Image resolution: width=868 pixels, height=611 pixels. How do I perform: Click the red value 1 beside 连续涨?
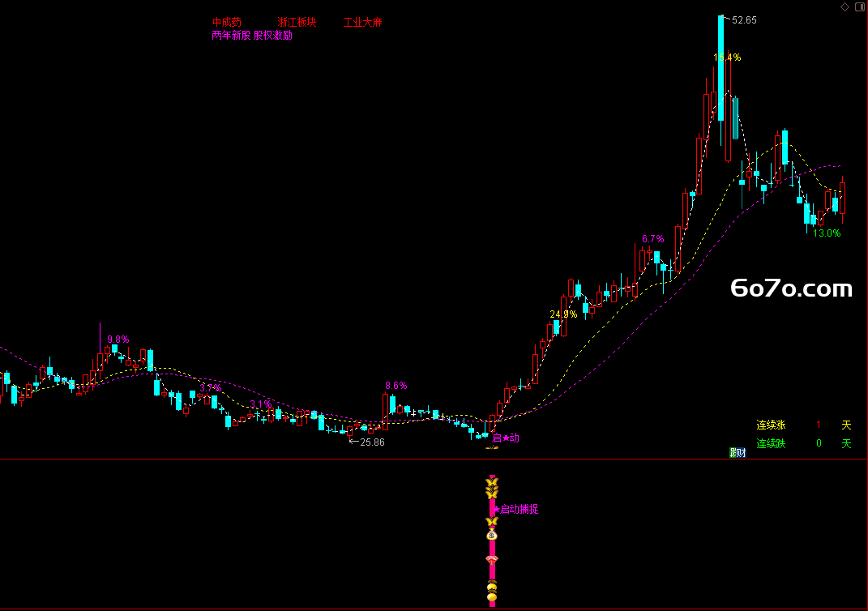(819, 425)
